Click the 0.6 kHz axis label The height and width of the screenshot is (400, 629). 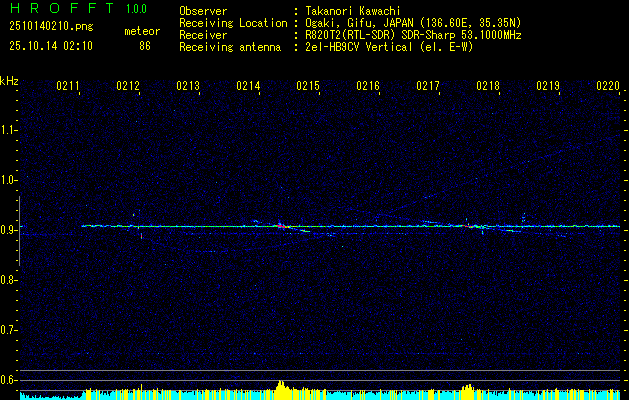[x=8, y=380]
